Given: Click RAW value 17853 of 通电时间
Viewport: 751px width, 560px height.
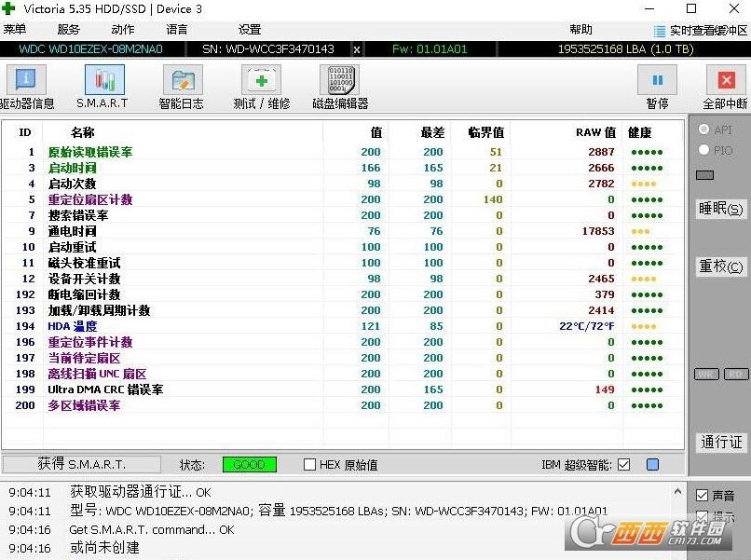Looking at the screenshot, I should [598, 231].
